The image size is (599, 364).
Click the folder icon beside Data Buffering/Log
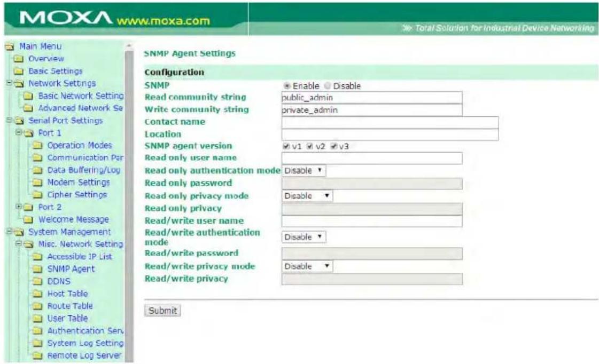point(37,170)
